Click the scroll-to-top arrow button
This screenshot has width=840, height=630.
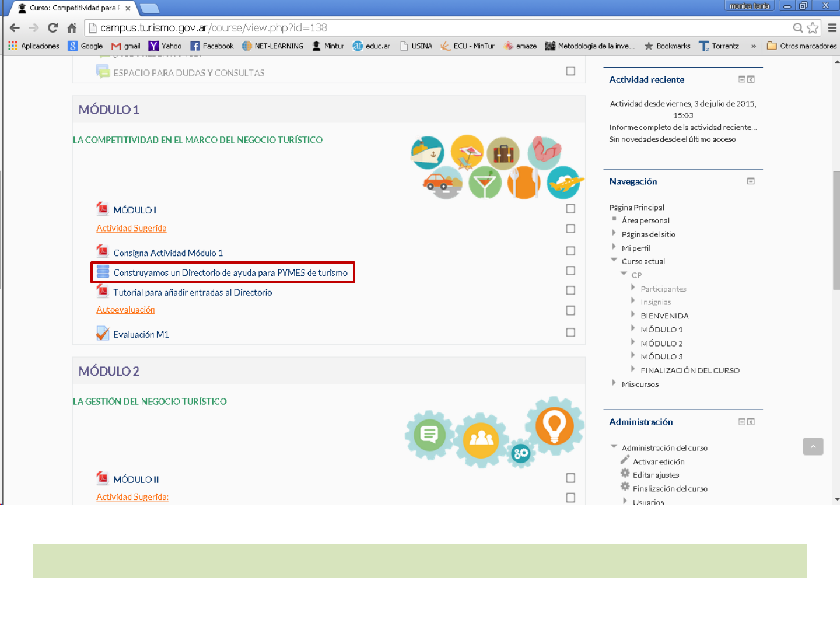(x=813, y=447)
